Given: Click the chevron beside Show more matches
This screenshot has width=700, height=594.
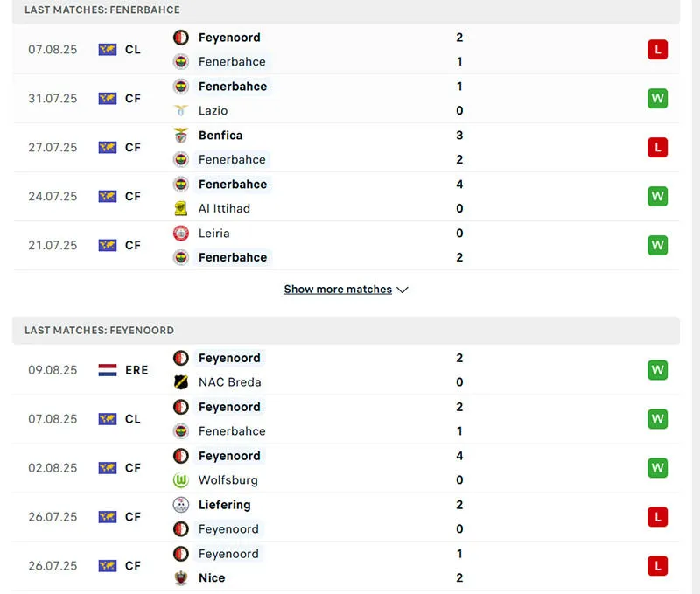Looking at the screenshot, I should [x=402, y=290].
